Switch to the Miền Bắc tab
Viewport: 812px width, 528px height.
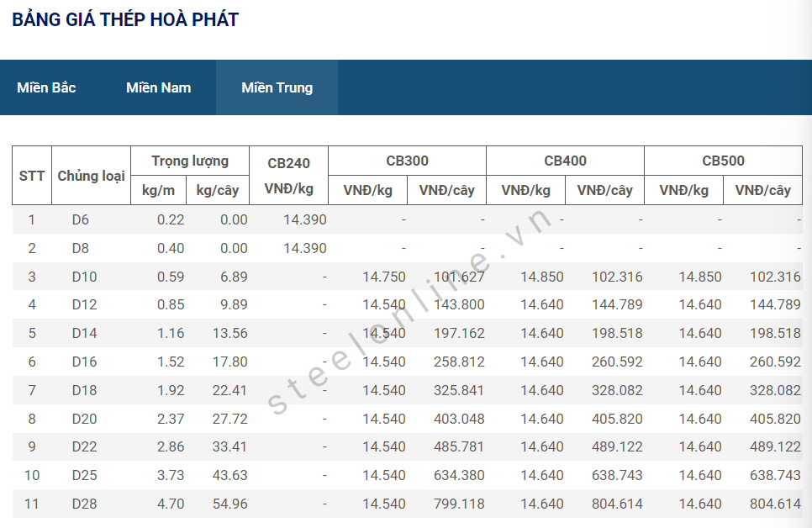pyautogui.click(x=46, y=87)
